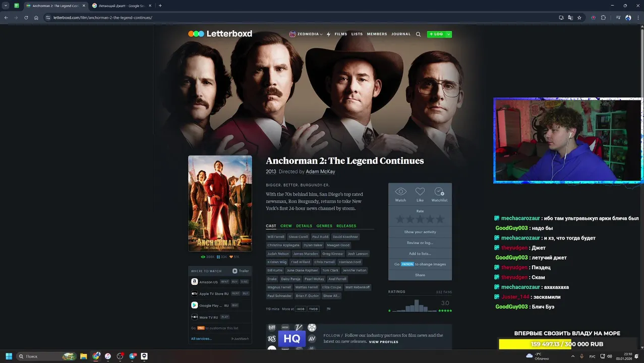This screenshot has height=363, width=644.
Task: Bookmark this page with star icon
Action: 579,18
